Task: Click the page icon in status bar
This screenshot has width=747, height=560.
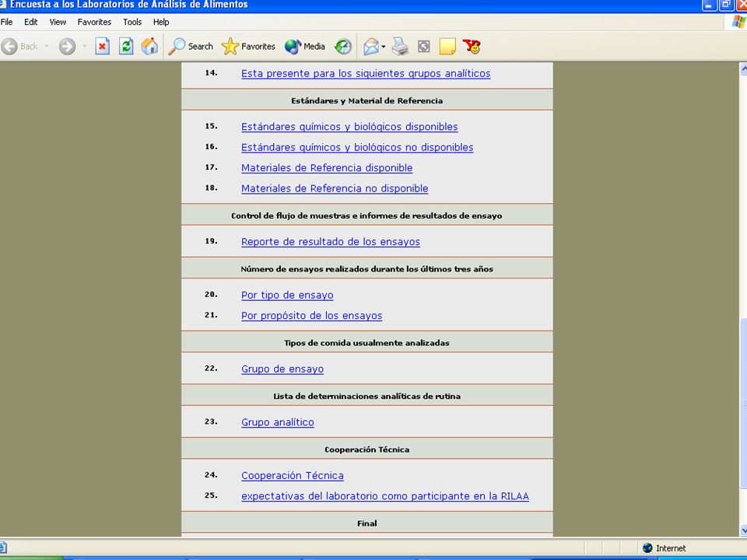Action: point(3,548)
